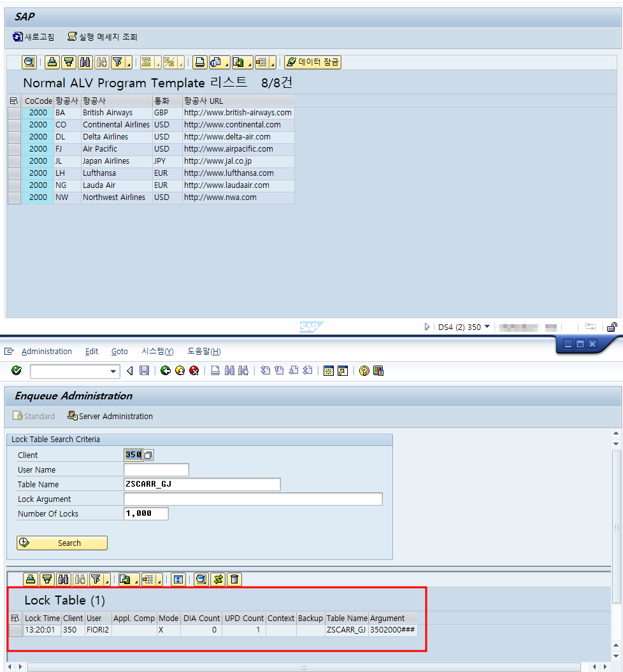Viewport: 623px width, 672px height.
Task: Collapse command field with left triangle
Action: click(130, 371)
